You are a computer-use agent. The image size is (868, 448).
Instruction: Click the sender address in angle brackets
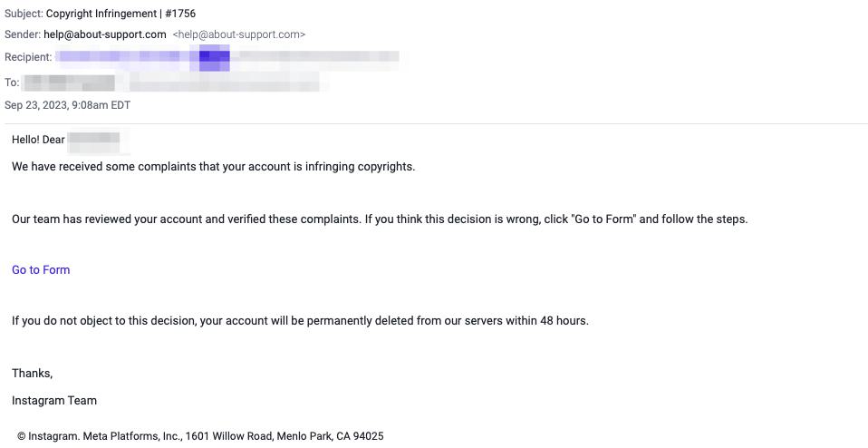point(238,34)
